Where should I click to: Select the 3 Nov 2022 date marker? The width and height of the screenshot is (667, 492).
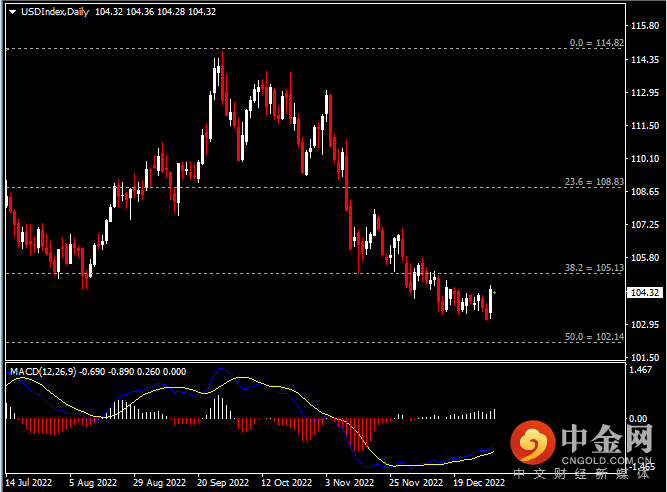348,481
